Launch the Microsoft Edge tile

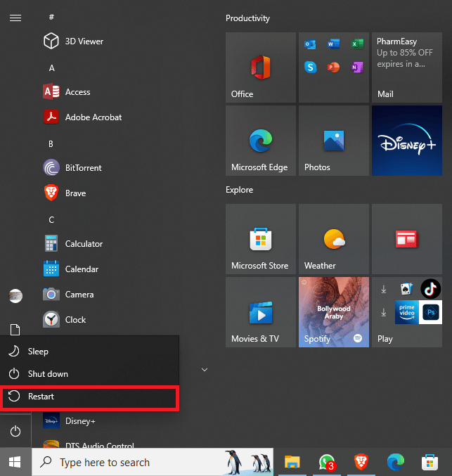click(261, 141)
